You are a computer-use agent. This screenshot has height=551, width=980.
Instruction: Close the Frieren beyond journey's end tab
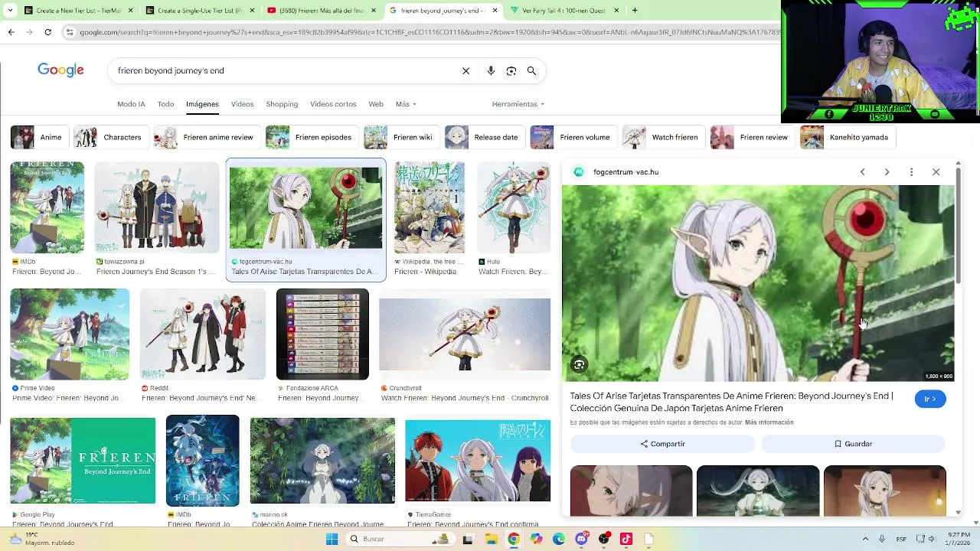495,11
